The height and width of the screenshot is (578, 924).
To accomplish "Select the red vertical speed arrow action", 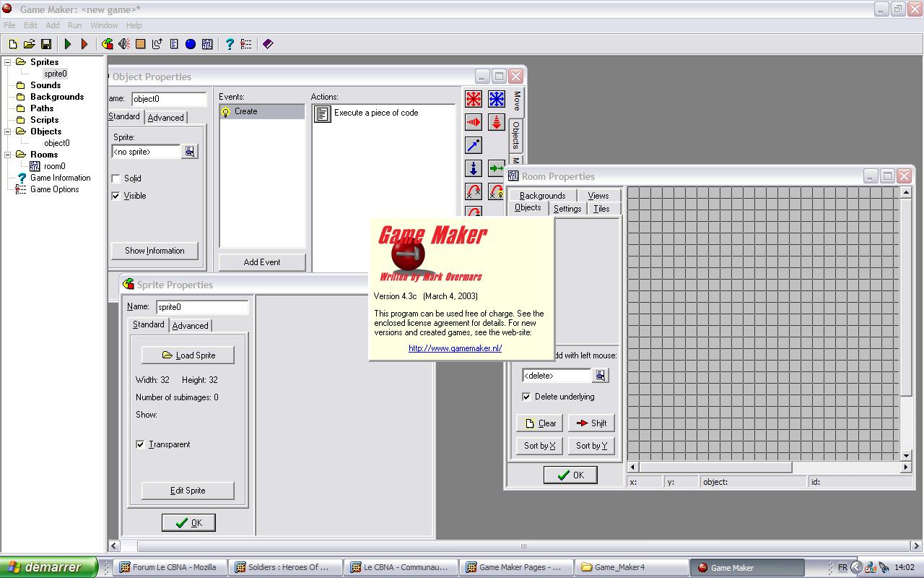I will (497, 122).
